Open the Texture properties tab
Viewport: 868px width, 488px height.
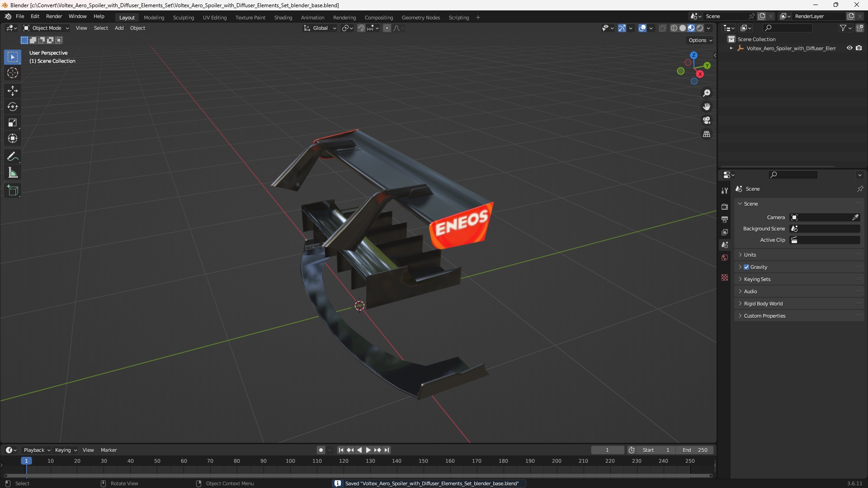[x=725, y=277]
